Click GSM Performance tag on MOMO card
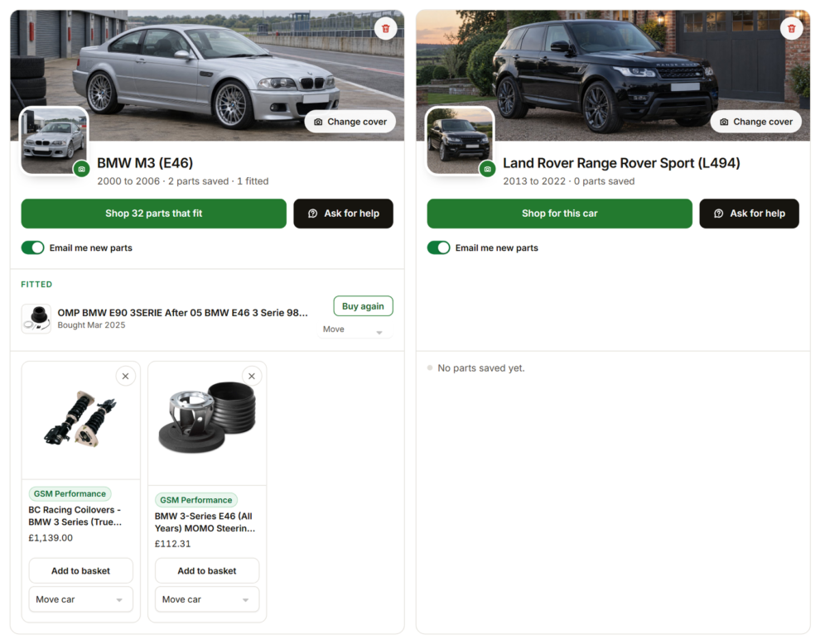Image resolution: width=820 pixels, height=644 pixels. coord(196,500)
